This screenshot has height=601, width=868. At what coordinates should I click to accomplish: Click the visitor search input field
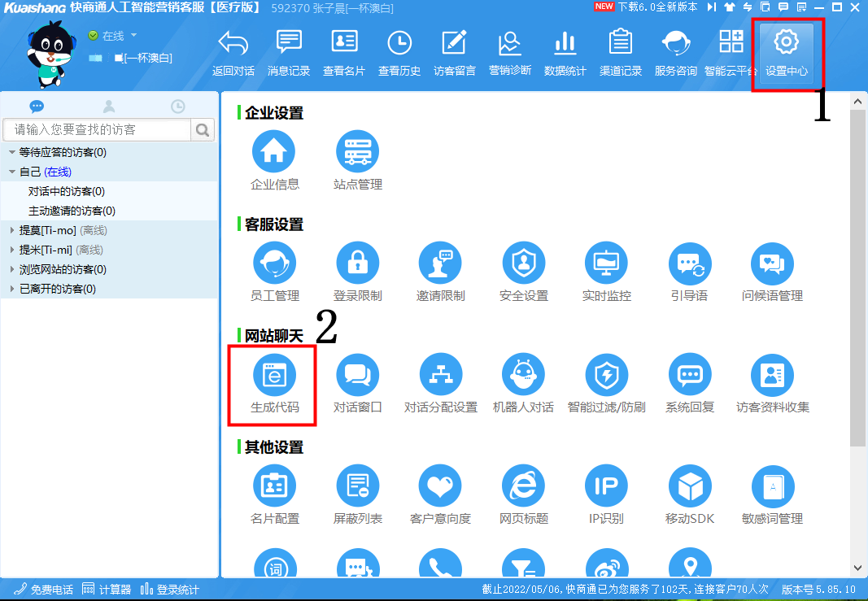pos(98,129)
